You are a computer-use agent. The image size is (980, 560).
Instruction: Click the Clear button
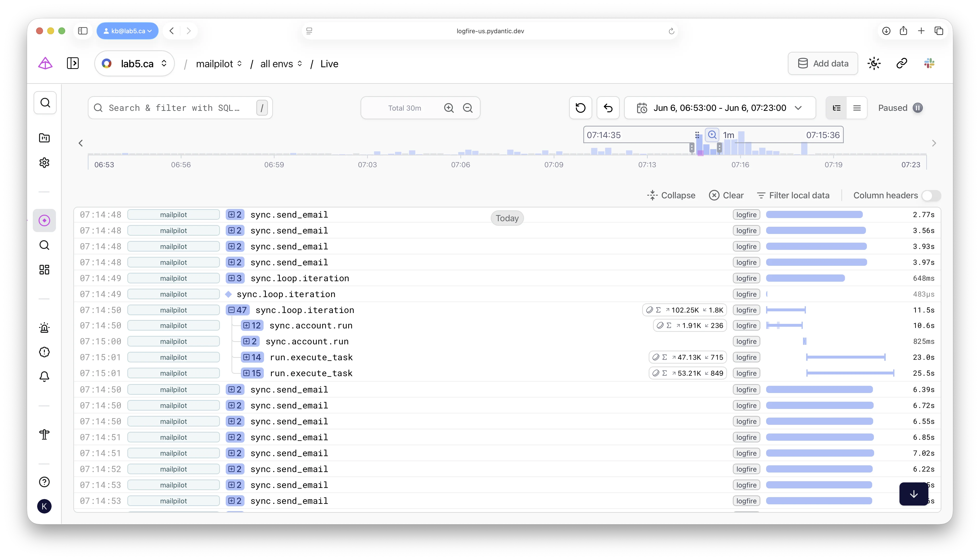click(726, 195)
